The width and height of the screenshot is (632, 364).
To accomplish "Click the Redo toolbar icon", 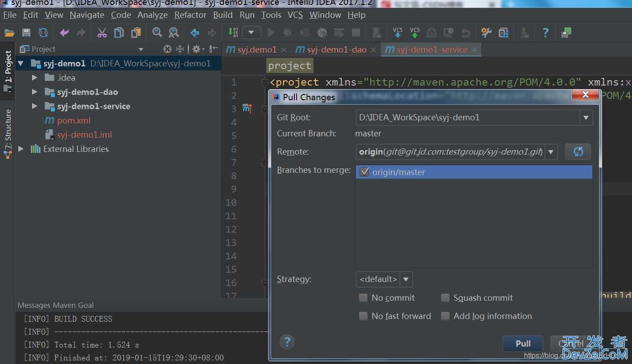I will pyautogui.click(x=81, y=33).
